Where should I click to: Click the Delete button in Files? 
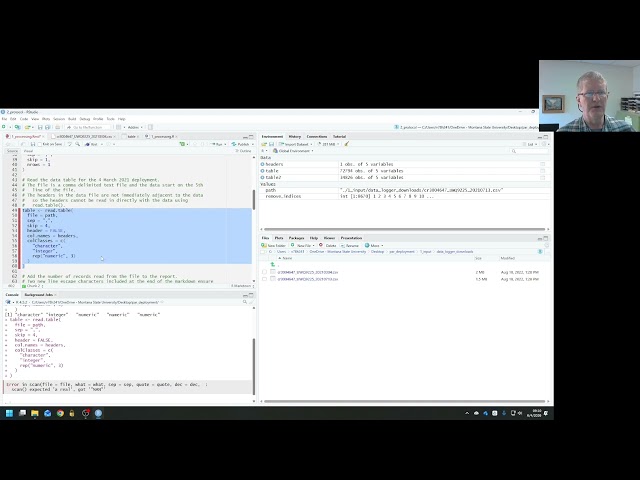(328, 246)
